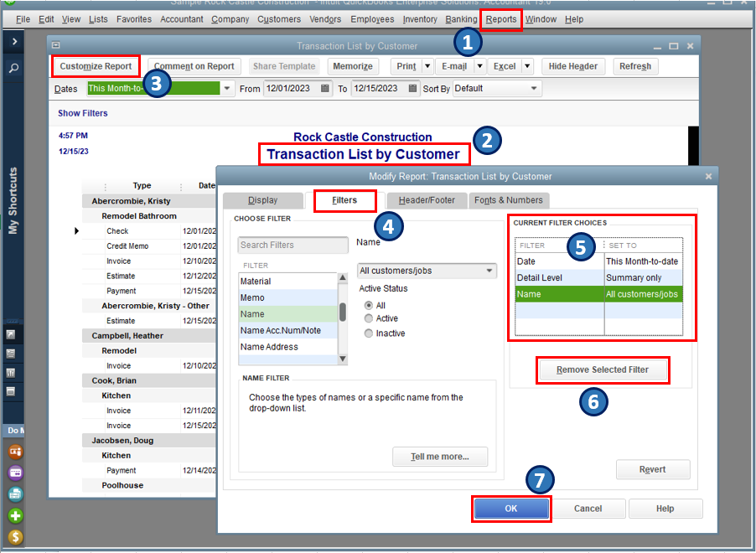Image resolution: width=756 pixels, height=553 pixels.
Task: Switch to the Header/Footer tab
Action: [427, 200]
